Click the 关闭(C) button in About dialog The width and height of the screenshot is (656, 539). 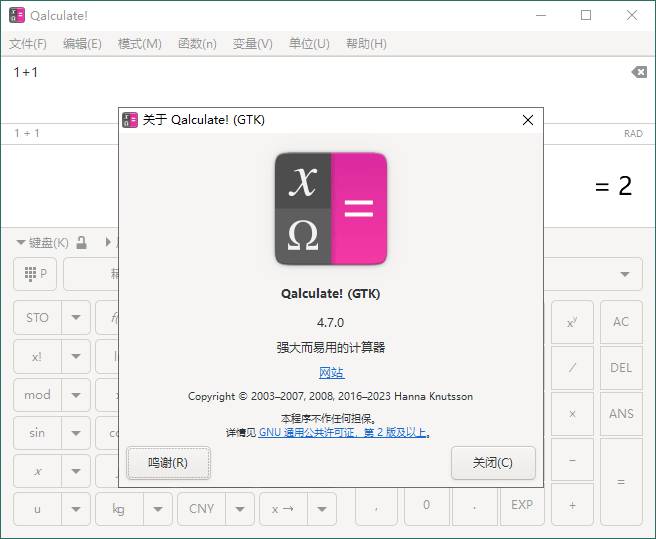click(x=493, y=463)
